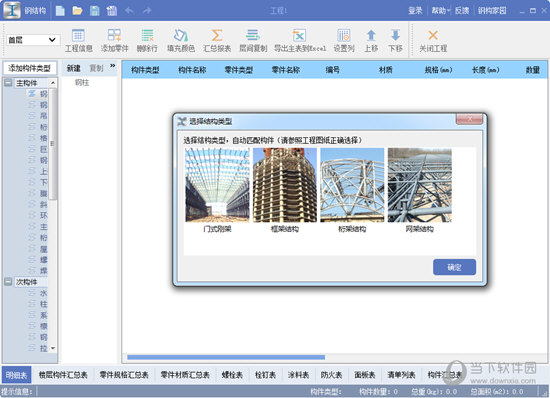Open the 栓钉表 tab
Screen dimensions: 550x398
pyautogui.click(x=265, y=375)
